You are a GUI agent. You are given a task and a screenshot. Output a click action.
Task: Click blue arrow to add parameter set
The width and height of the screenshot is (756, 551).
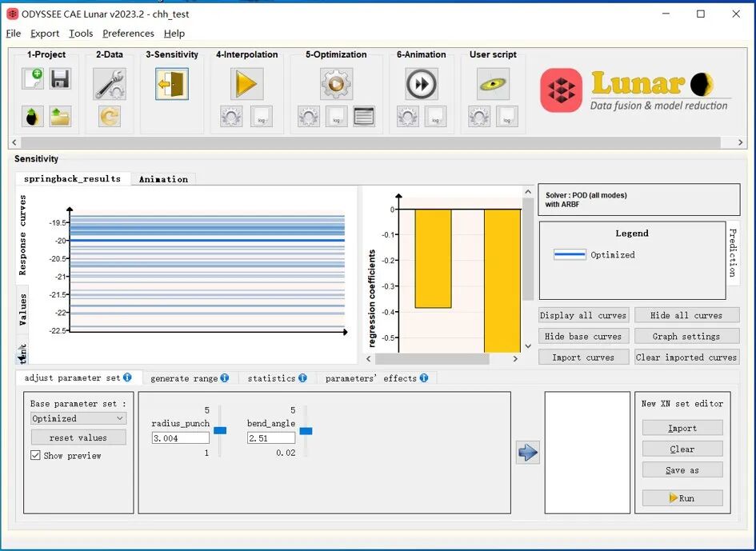click(x=528, y=452)
